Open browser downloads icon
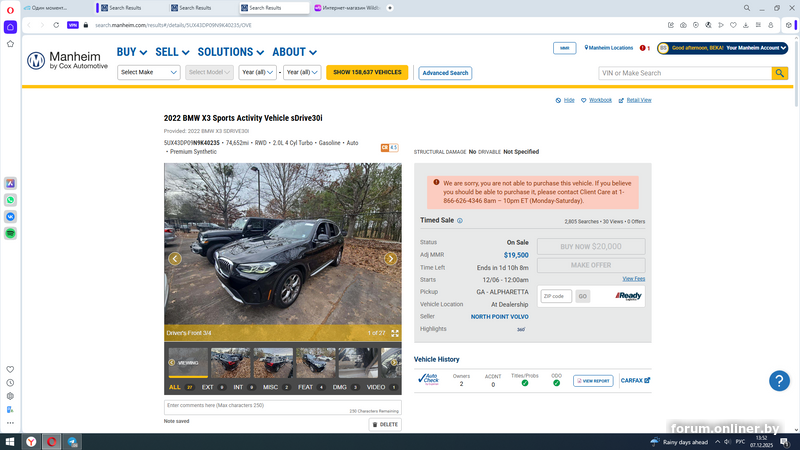Screen dimensions: 800x450 pyautogui.click(x=745, y=25)
